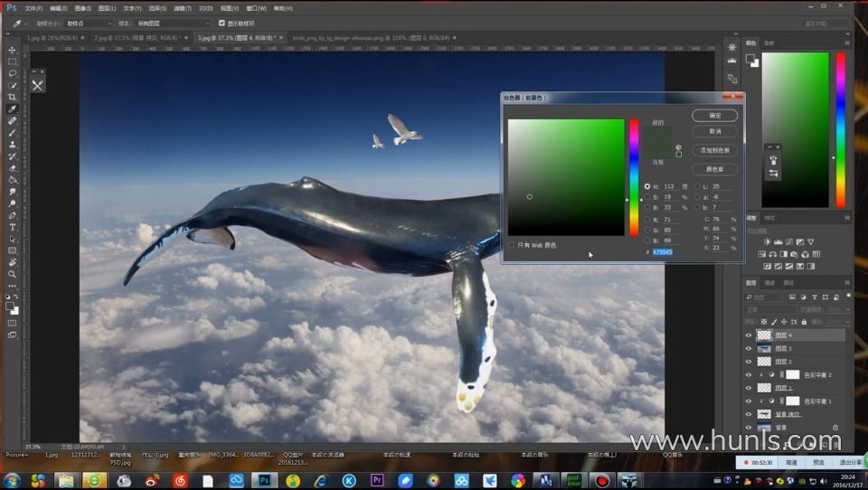
Task: Select the Horizontal Type tool
Action: (12, 227)
